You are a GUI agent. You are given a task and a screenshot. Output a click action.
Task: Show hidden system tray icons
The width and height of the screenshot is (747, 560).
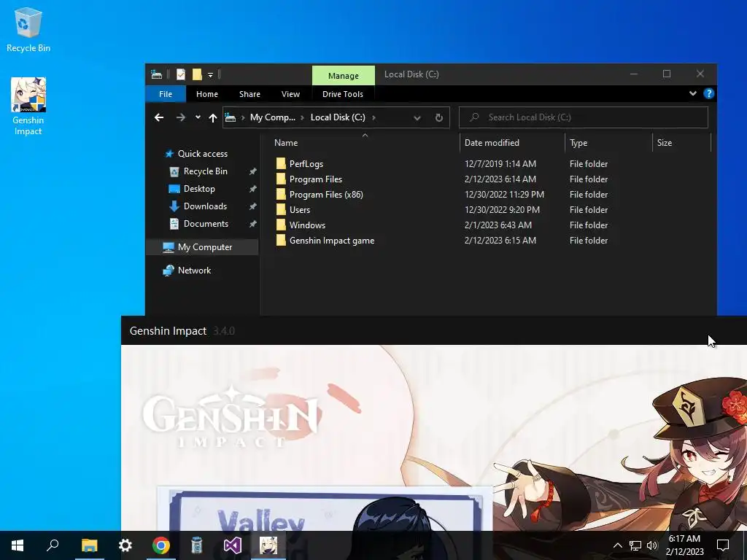click(x=617, y=545)
